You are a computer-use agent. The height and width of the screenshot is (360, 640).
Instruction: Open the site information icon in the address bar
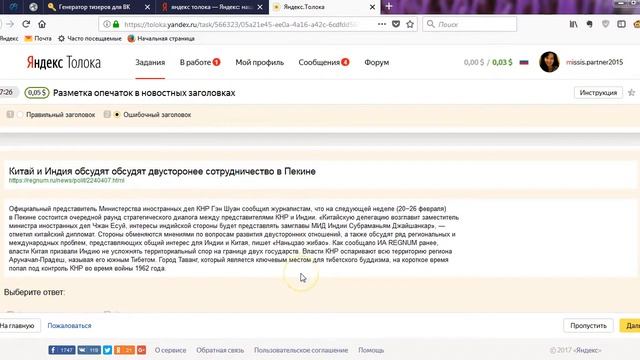click(107, 24)
